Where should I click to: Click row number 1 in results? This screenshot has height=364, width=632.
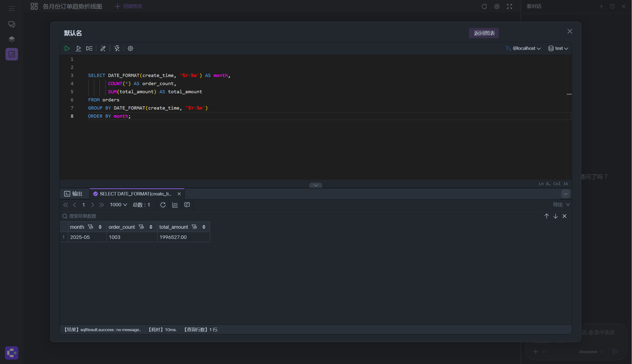[63, 237]
